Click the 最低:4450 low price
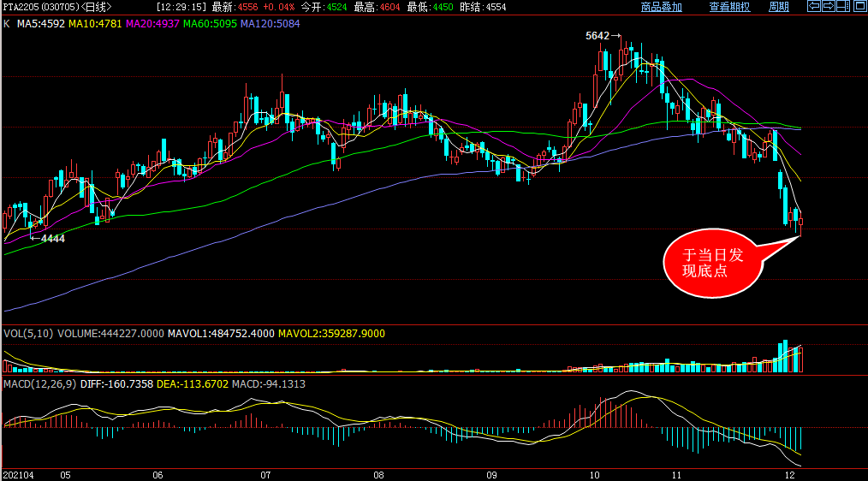868x481 pixels. tap(430, 7)
